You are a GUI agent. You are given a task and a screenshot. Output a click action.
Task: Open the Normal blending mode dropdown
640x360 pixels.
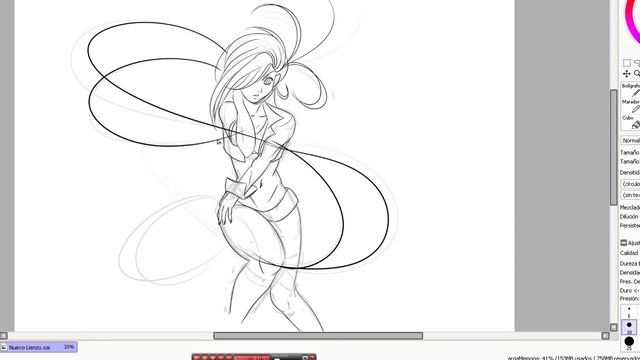point(631,140)
